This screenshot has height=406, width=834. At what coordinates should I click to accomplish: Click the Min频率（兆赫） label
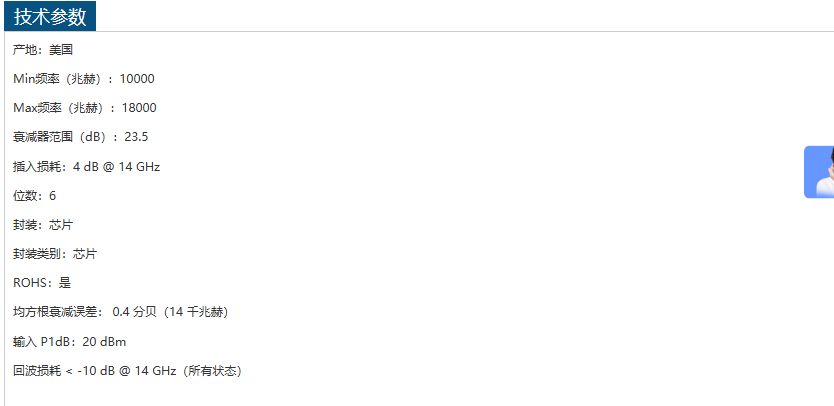59,78
